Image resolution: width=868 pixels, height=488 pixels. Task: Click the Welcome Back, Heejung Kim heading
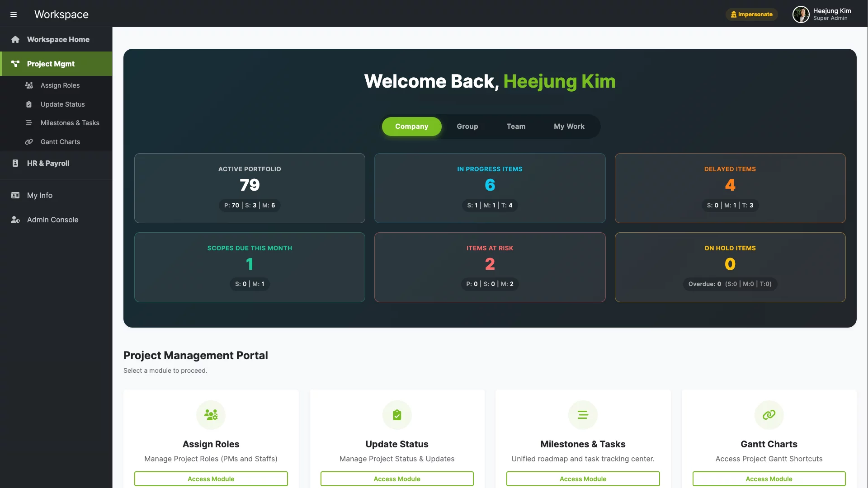490,81
